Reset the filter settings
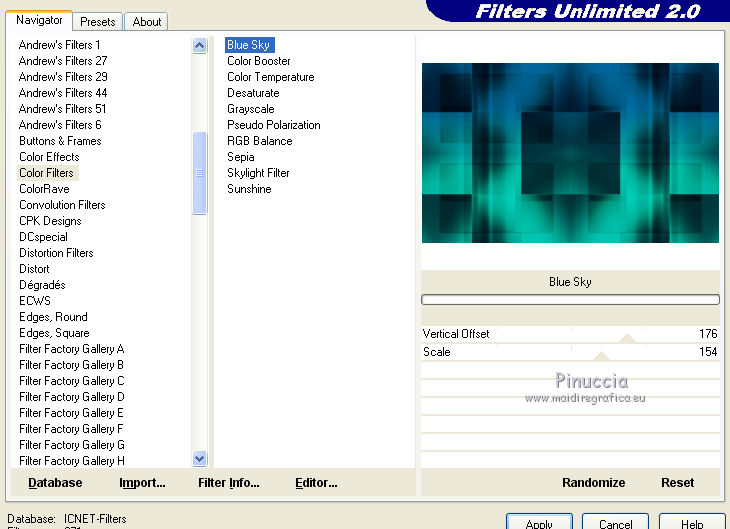This screenshot has height=529, width=730. click(677, 483)
